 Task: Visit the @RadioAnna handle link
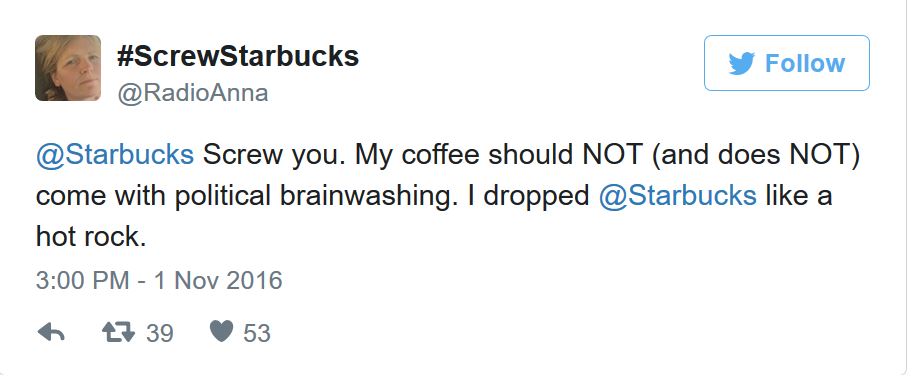coord(193,93)
